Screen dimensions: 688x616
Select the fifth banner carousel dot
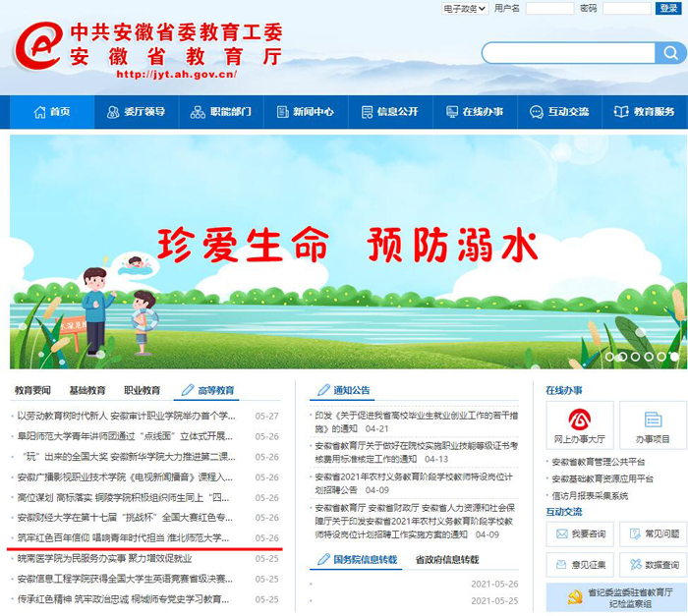pyautogui.click(x=661, y=357)
